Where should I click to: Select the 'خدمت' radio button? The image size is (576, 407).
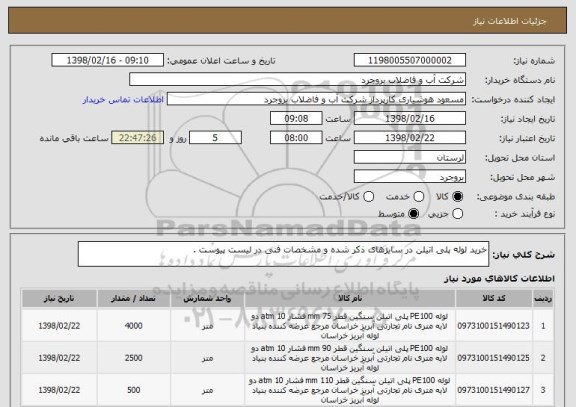click(419, 197)
